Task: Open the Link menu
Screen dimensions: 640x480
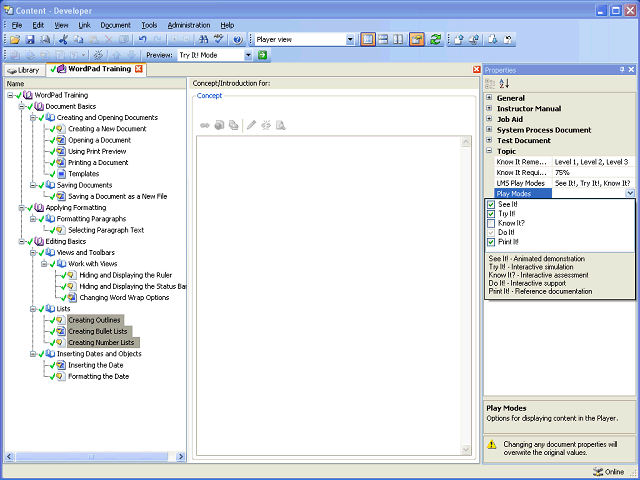Action: pos(84,25)
